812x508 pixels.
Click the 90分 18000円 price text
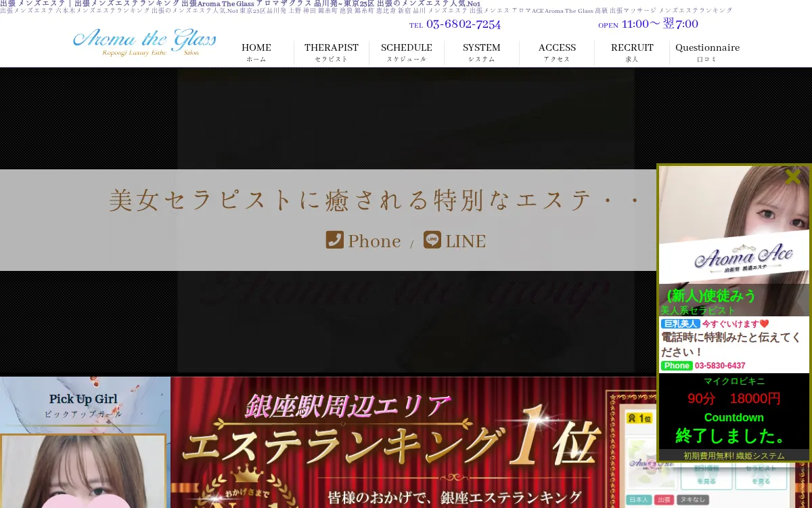[x=734, y=398]
